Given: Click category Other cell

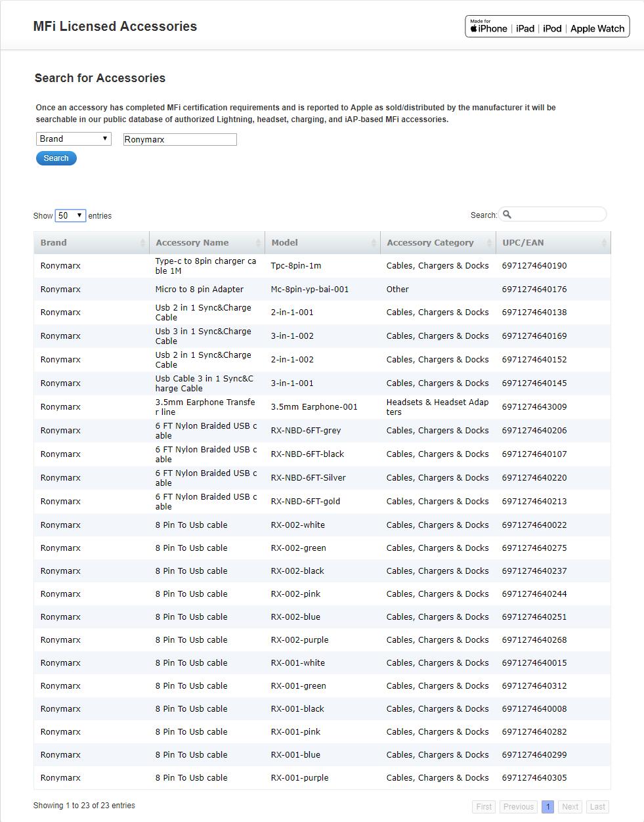Looking at the screenshot, I should click(x=397, y=290).
